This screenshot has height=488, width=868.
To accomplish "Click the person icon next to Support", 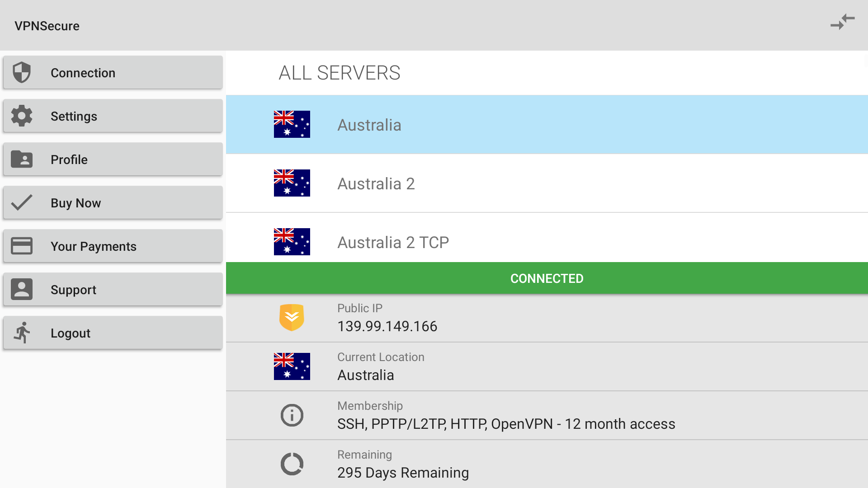I will (22, 289).
